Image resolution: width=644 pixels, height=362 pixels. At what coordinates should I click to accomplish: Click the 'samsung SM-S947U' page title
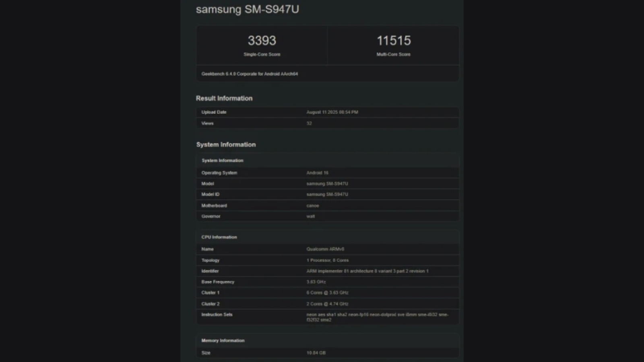[248, 9]
